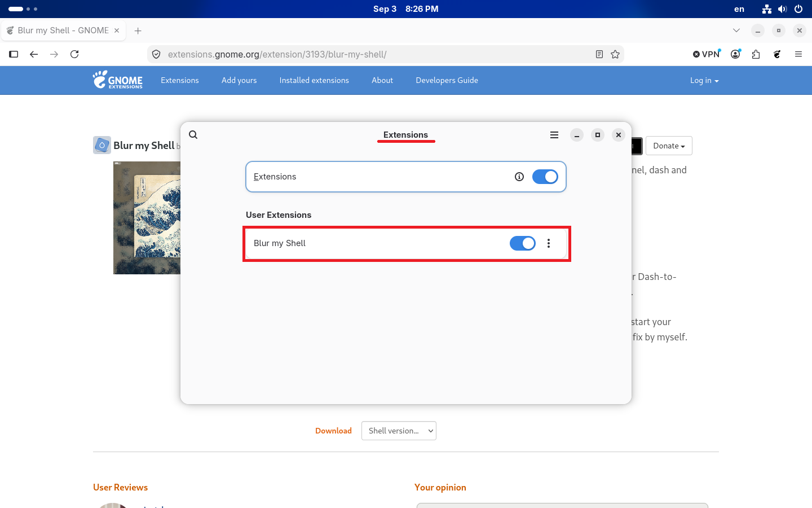Image resolution: width=812 pixels, height=508 pixels.
Task: Open the Blur my Shell screenshot thumbnail
Action: click(147, 218)
